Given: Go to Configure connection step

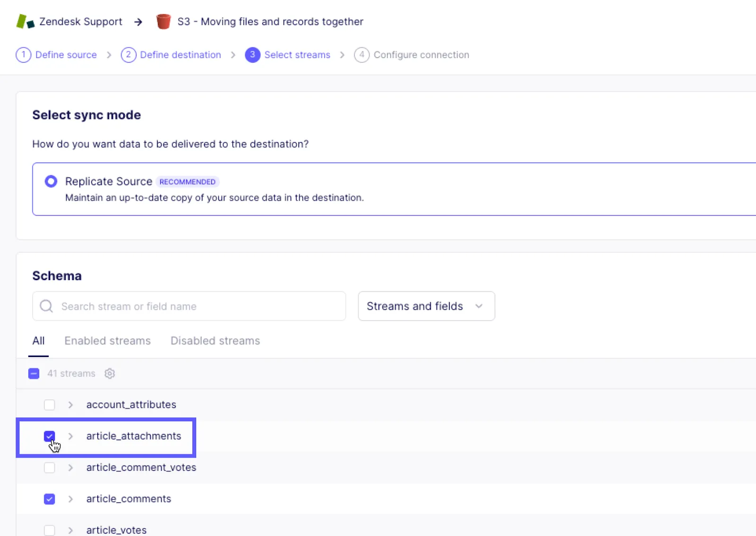Looking at the screenshot, I should [421, 55].
